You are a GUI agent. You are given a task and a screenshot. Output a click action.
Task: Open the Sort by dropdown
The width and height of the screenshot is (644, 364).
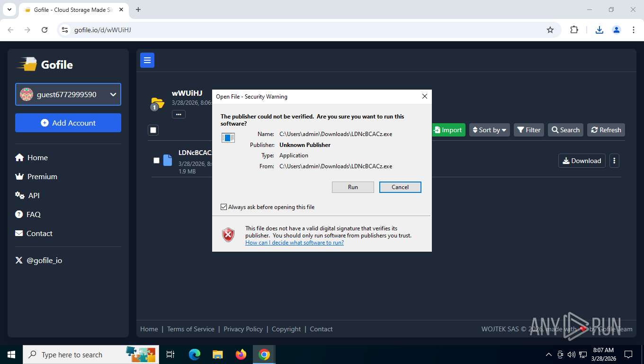(x=490, y=130)
